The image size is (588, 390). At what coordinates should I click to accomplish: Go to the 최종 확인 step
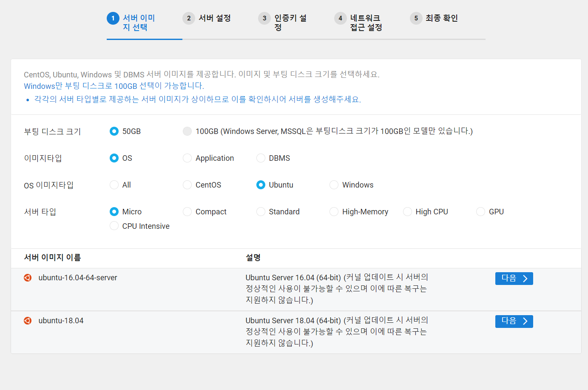point(442,18)
